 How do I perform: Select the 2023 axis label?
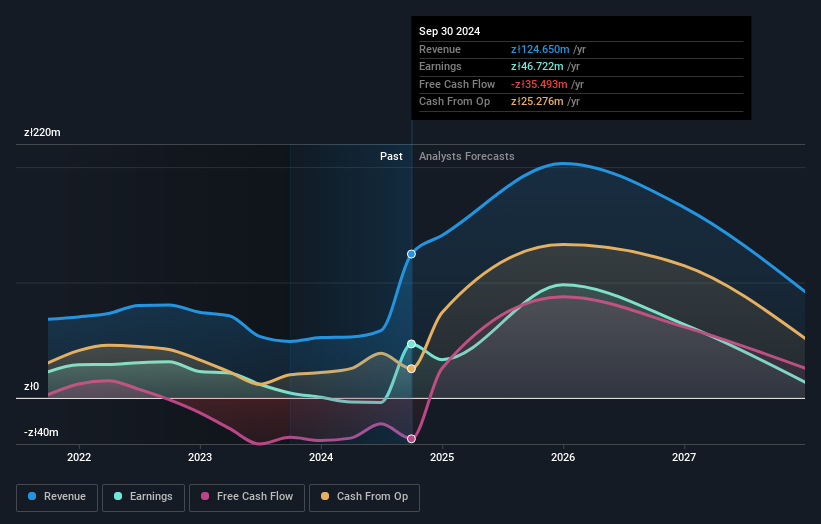200,458
